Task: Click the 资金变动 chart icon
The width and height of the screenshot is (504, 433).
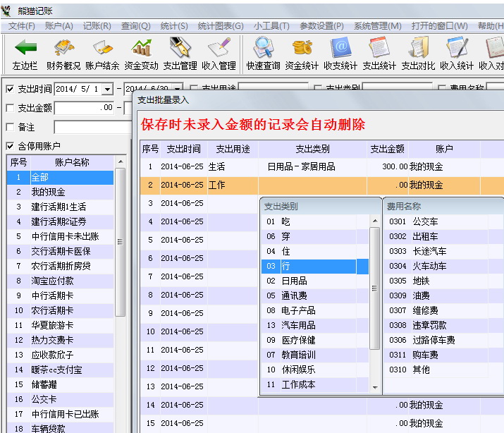Action: [x=141, y=49]
